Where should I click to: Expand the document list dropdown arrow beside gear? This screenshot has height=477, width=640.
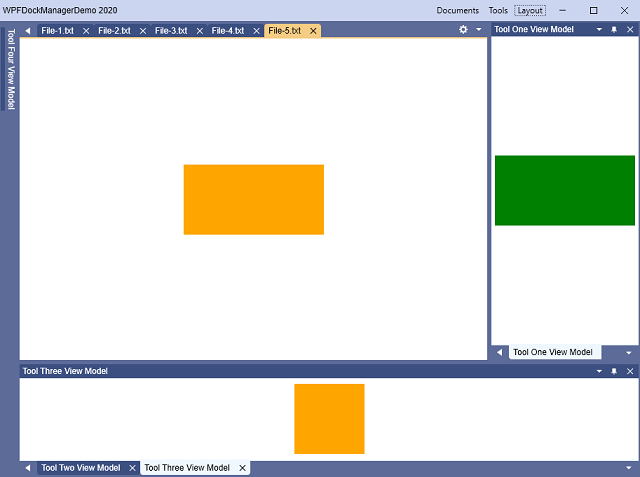[x=479, y=29]
